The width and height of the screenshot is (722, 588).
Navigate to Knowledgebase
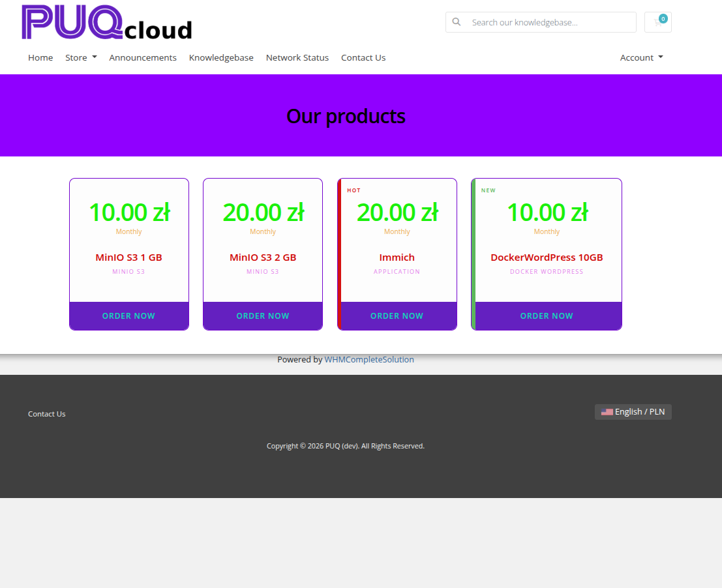pos(221,57)
